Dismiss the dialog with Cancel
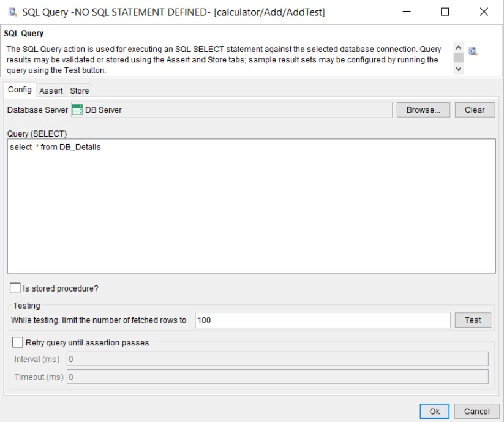This screenshot has width=504, height=422. click(477, 411)
